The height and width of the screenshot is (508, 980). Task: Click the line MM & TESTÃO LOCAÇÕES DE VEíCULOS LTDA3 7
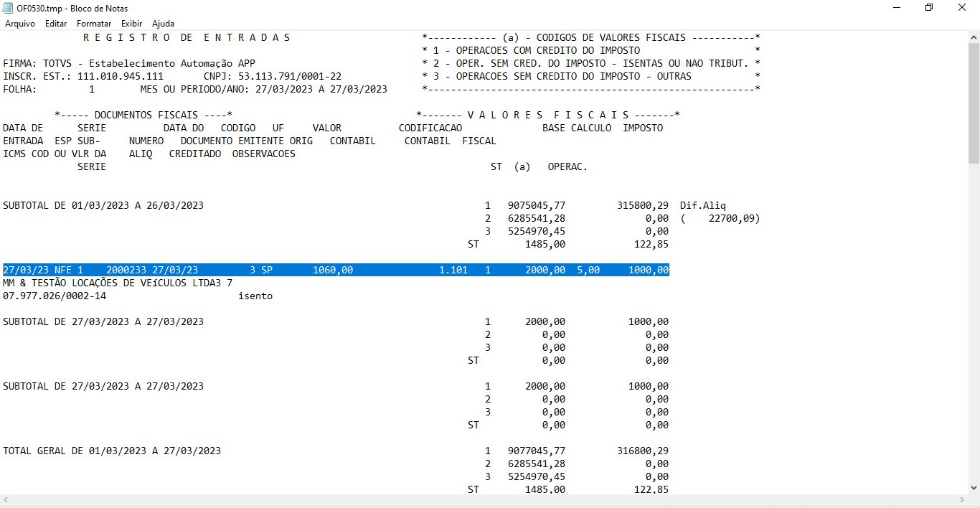click(x=118, y=283)
